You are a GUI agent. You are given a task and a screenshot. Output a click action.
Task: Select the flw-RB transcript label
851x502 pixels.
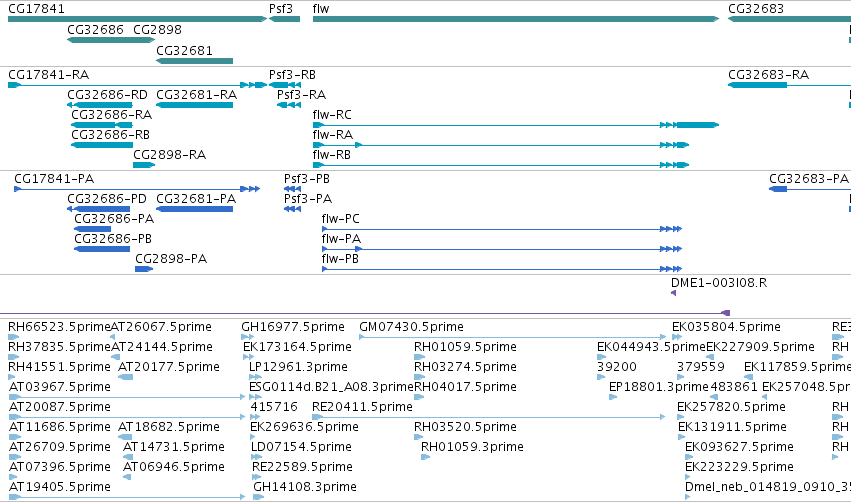pyautogui.click(x=332, y=155)
